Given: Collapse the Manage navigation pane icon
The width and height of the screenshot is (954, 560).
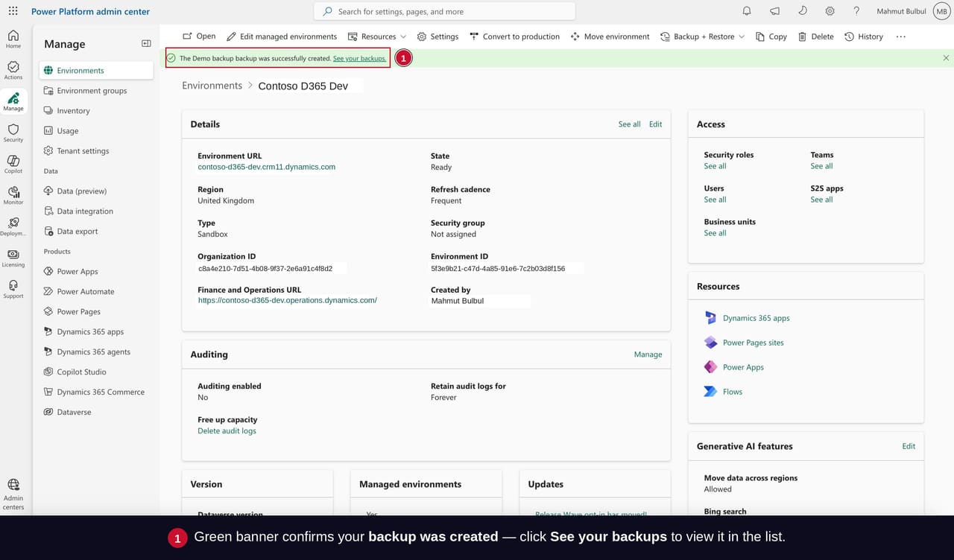Looking at the screenshot, I should pos(146,44).
